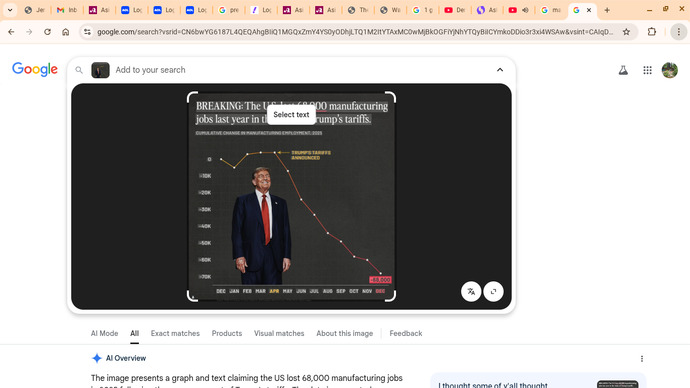This screenshot has width=690, height=388.
Task: Click the AI Overview sparkle icon
Action: click(x=97, y=358)
